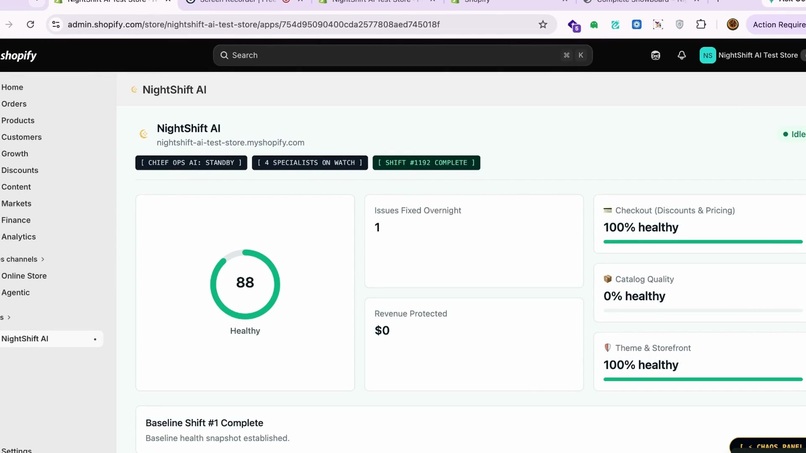Screen dimensions: 806x453
Task: Click the Theme & Storefront shield icon
Action: tap(608, 348)
